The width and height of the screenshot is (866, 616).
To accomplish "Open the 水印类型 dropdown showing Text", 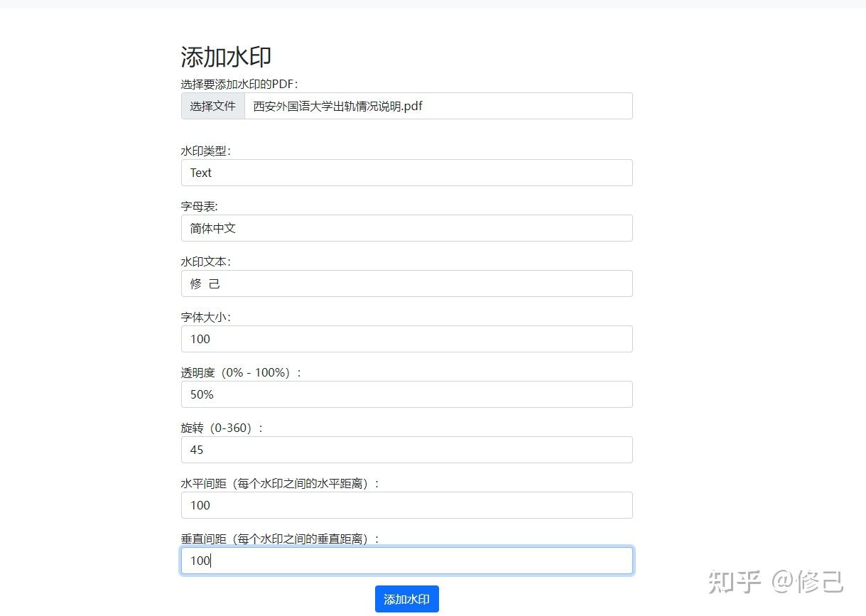I will coord(406,173).
